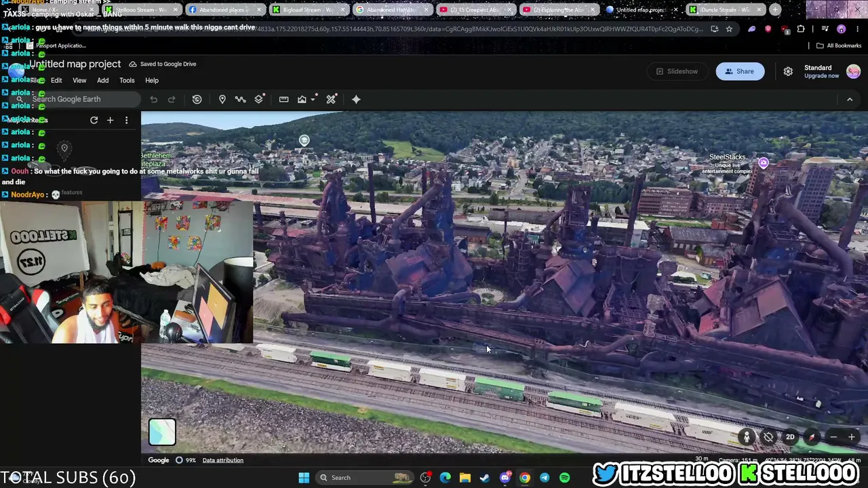Click the Untitled map project title

coord(75,64)
